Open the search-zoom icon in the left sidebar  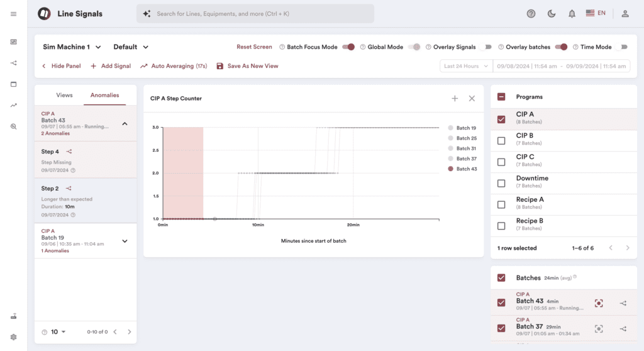(14, 126)
